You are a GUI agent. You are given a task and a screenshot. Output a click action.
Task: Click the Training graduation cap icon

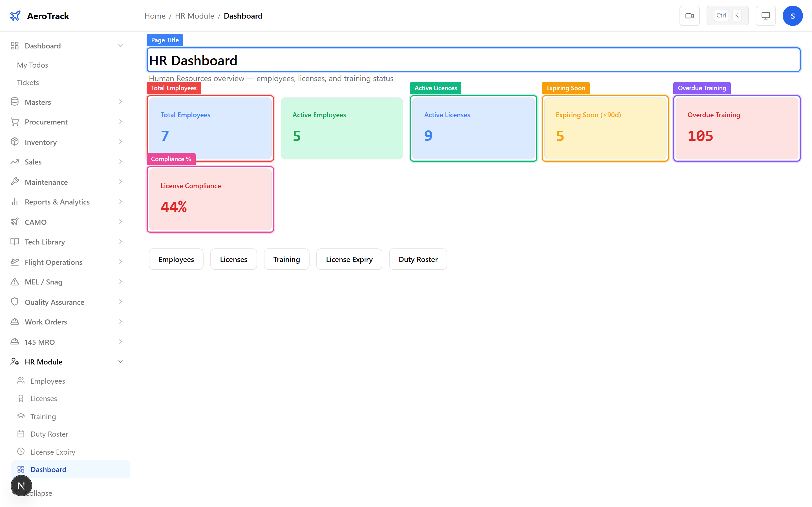tap(21, 416)
